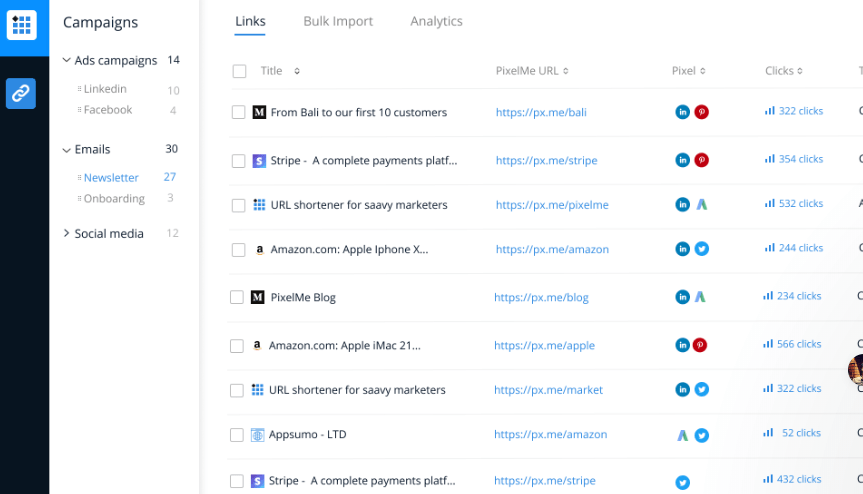
Task: Click the 'PixelMe Blog' title text
Action: coord(303,297)
